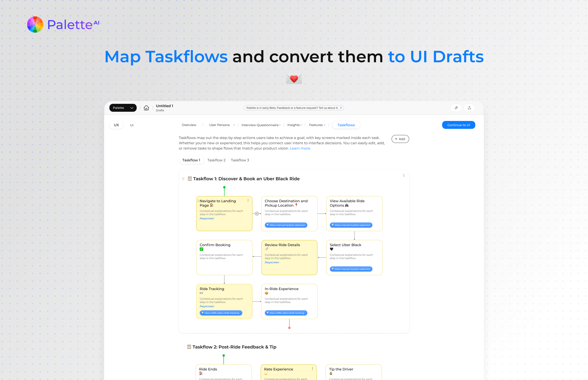Grab the drag handle beside Taskflow 1 title
Viewport: 588px width, 380px height.
click(183, 179)
